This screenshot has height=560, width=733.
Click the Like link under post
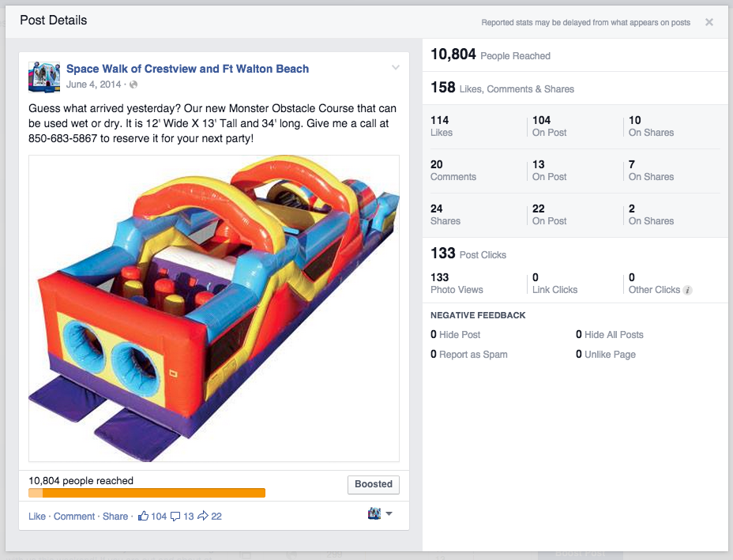tap(37, 516)
